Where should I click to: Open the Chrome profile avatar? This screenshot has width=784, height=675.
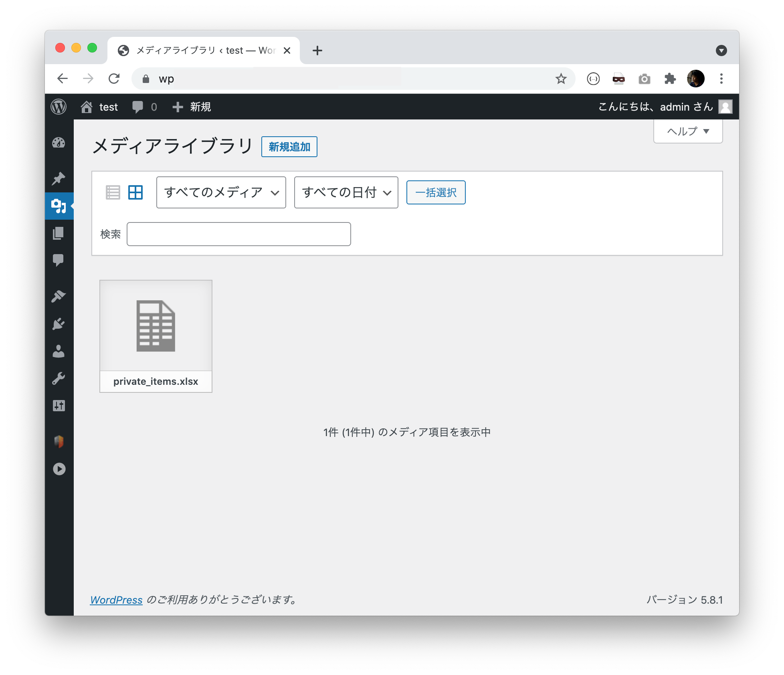coord(696,79)
